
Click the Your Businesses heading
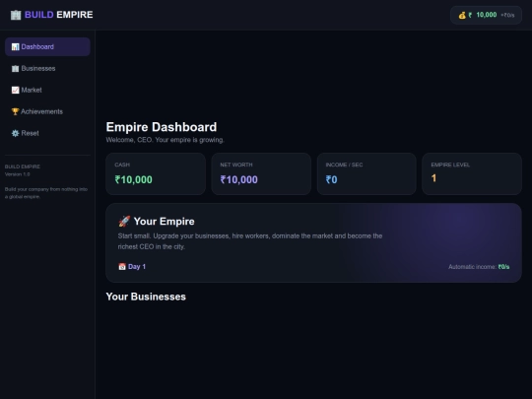pyautogui.click(x=146, y=297)
